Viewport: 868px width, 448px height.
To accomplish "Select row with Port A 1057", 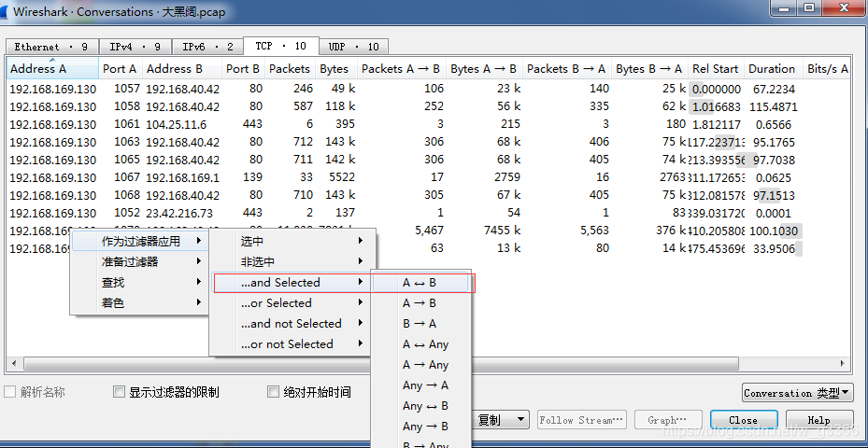I will tap(429, 89).
